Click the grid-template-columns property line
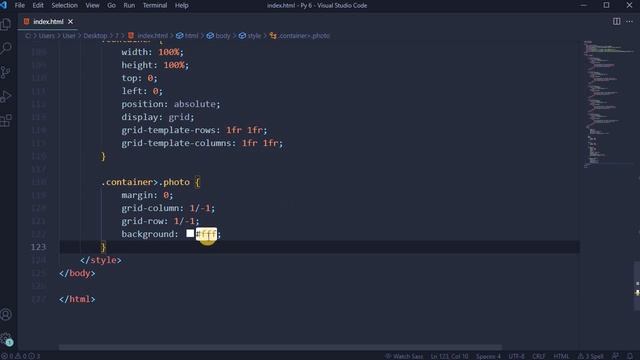Screen dimensions: 640x360 202,143
